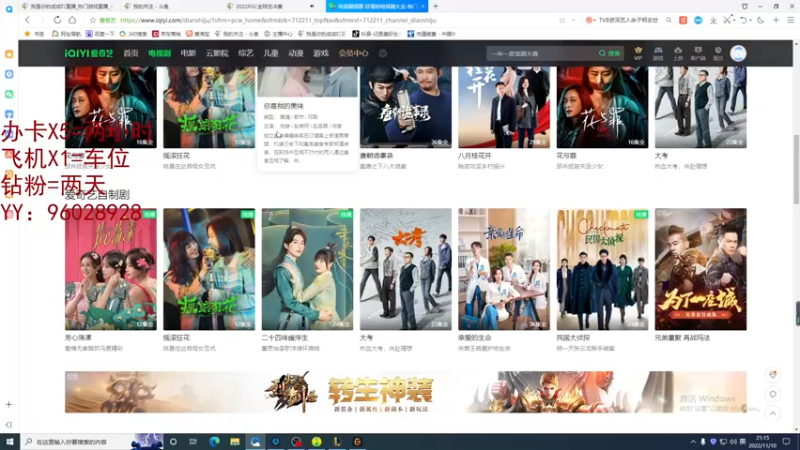The height and width of the screenshot is (450, 800).
Task: Open 唐朝诡事录 poster thumbnail
Action: click(x=406, y=107)
